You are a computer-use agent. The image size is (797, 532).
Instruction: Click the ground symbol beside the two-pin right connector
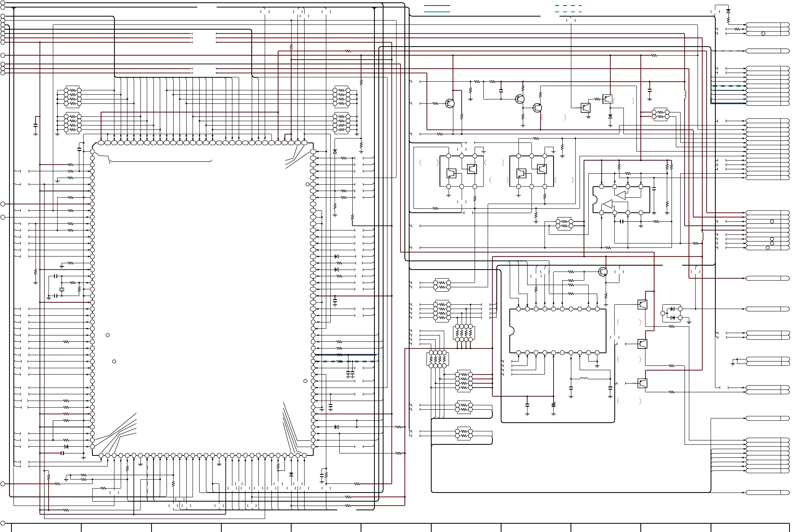[x=733, y=363]
